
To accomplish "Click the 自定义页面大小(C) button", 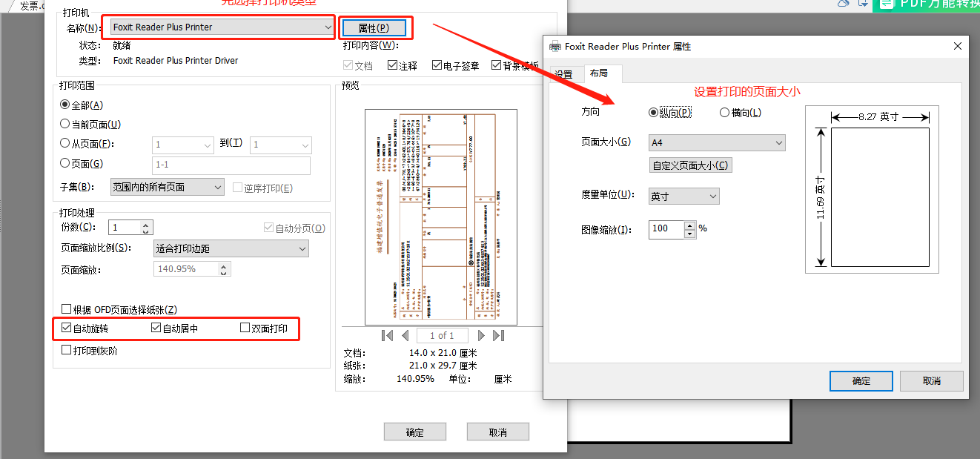I will coord(690,165).
